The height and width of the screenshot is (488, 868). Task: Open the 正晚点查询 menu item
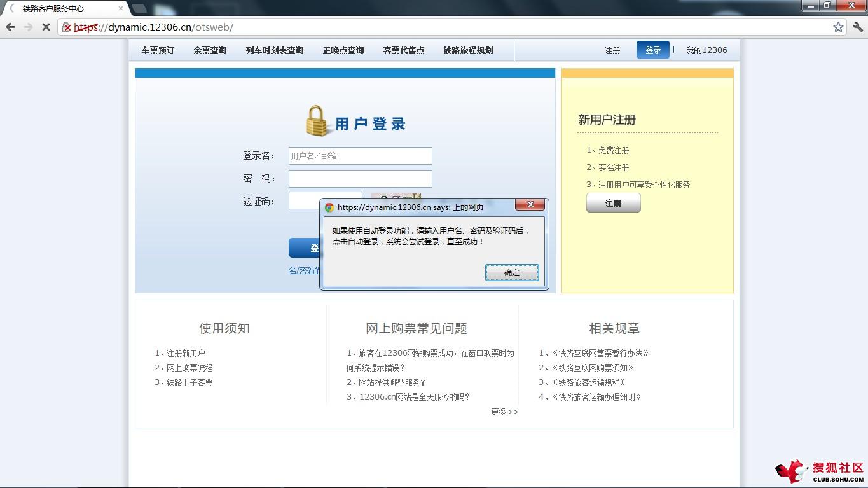coord(343,50)
